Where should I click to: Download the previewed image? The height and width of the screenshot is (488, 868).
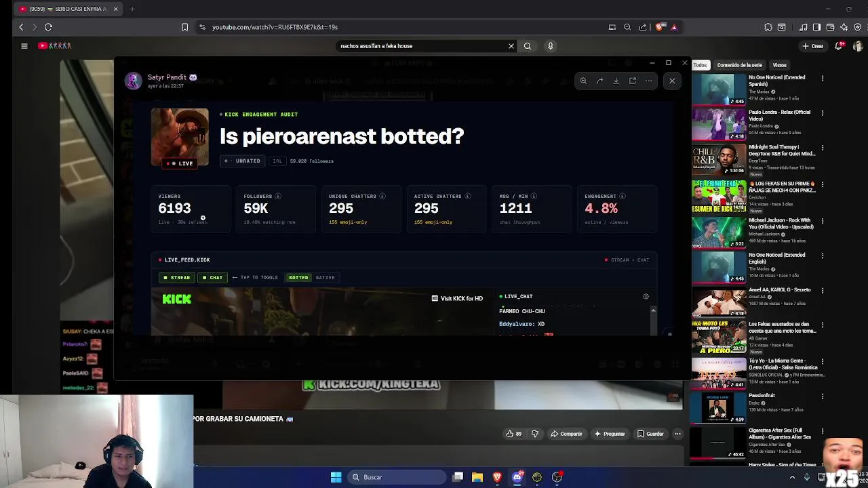pos(616,81)
